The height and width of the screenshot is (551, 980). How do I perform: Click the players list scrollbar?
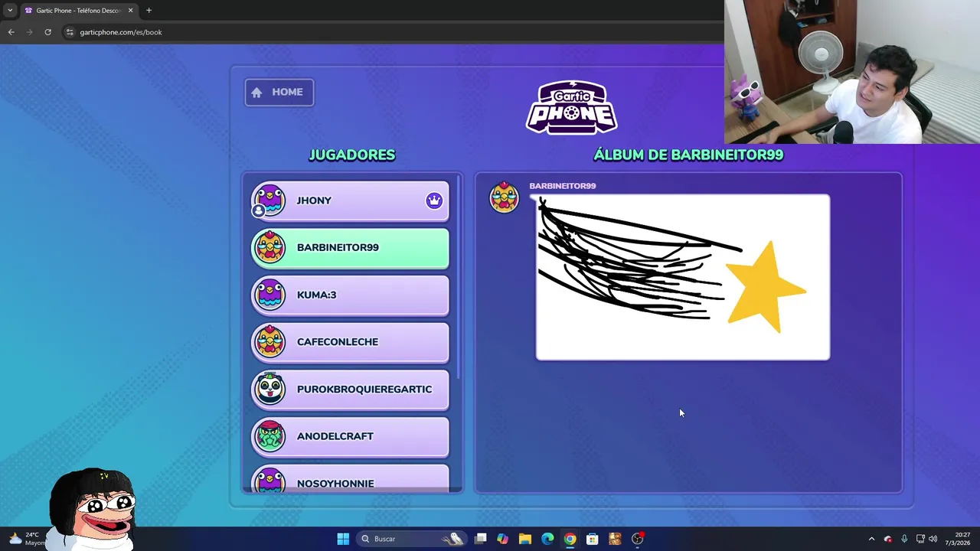tap(459, 275)
